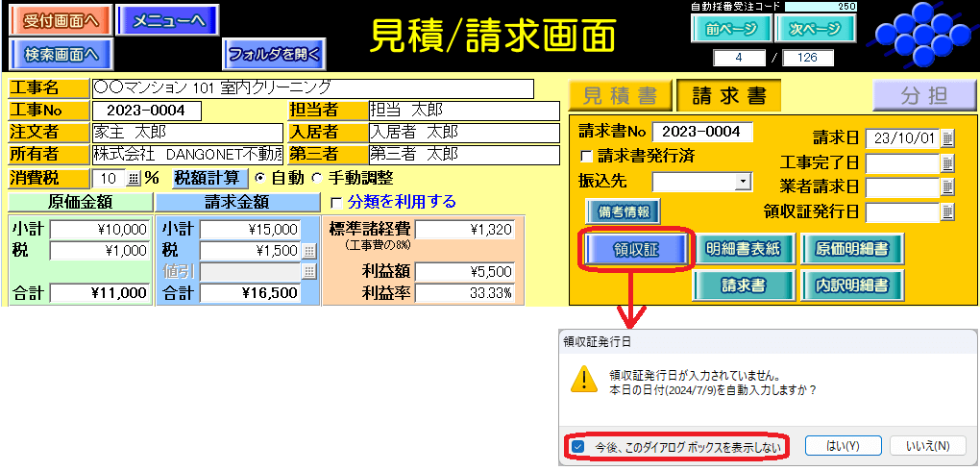980x471 pixels.
Task: Open calendar picker beside 業者請求日 field
Action: [947, 187]
